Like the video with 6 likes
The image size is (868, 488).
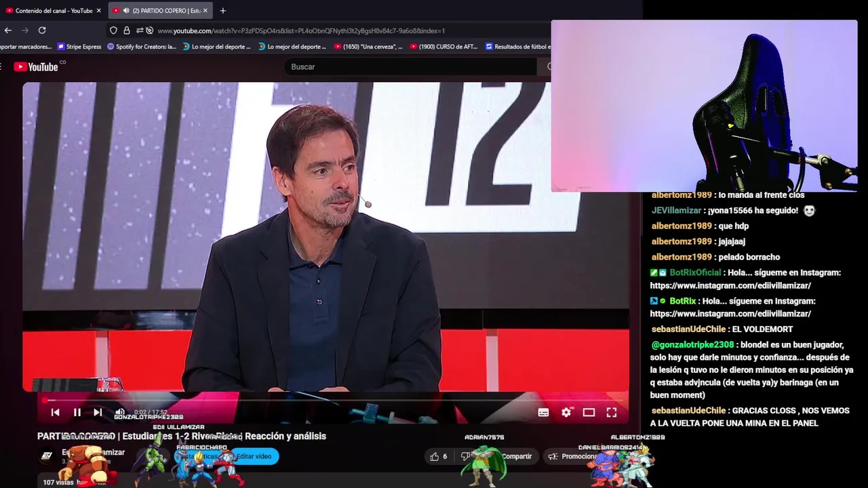(x=438, y=456)
